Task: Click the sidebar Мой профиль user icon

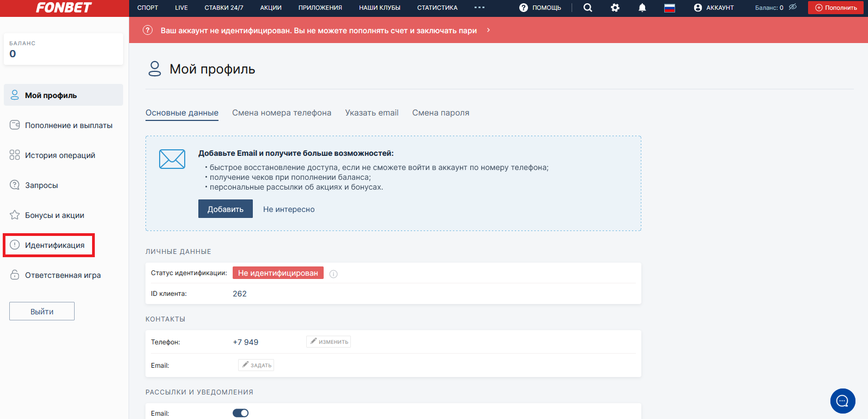Action: click(x=15, y=95)
